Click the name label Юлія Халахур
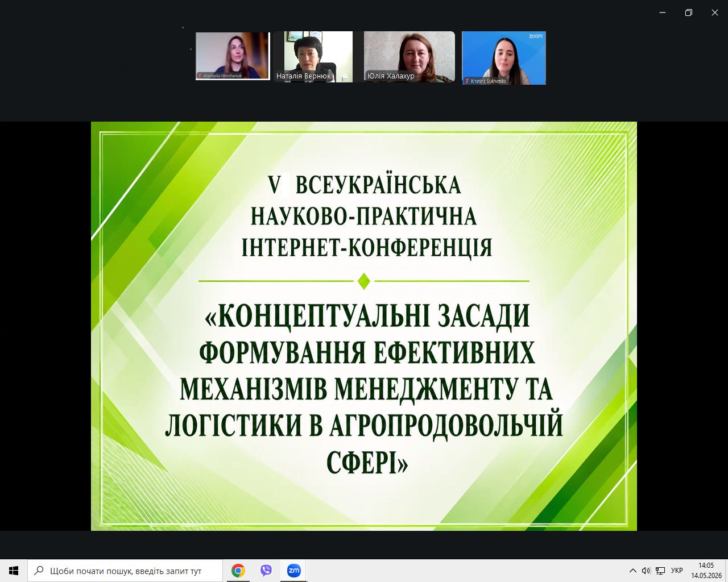Image resolution: width=728 pixels, height=582 pixels. coord(391,76)
